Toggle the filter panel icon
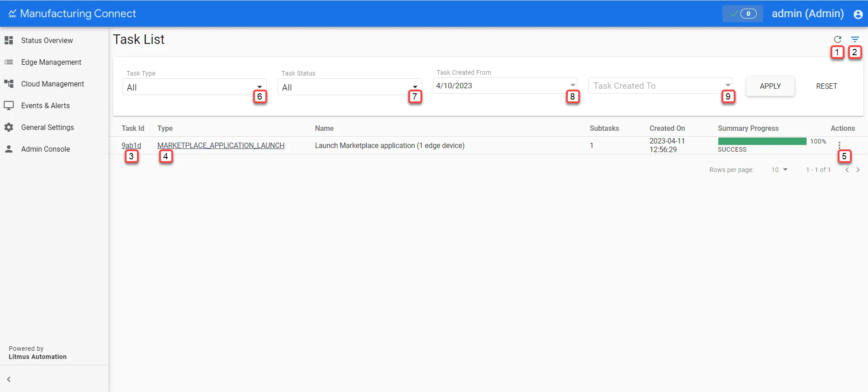 click(x=855, y=39)
